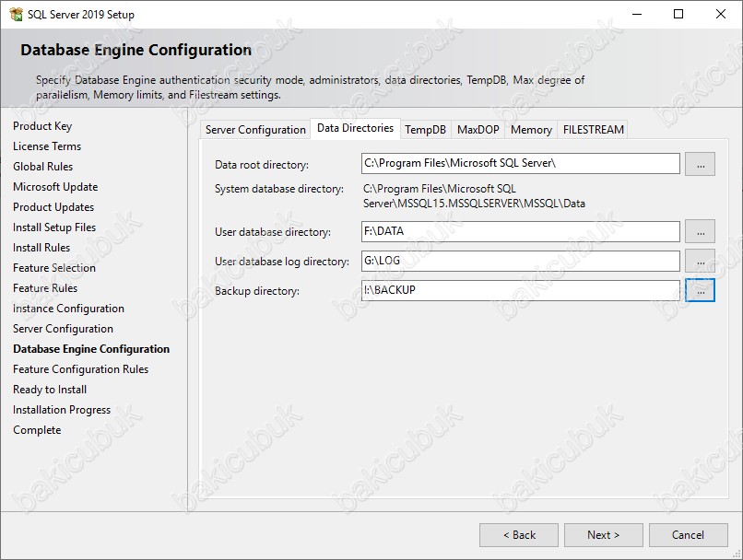
Task: Click the User database log directory label
Action: point(282,262)
